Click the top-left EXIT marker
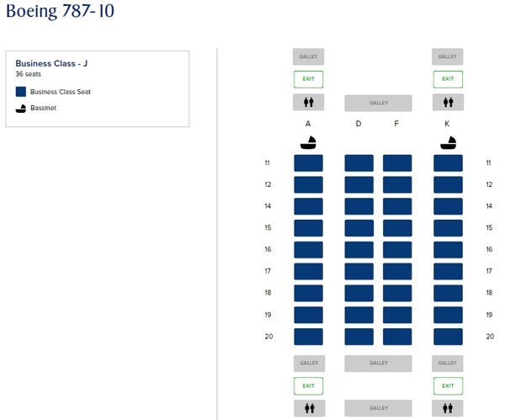 click(x=309, y=79)
